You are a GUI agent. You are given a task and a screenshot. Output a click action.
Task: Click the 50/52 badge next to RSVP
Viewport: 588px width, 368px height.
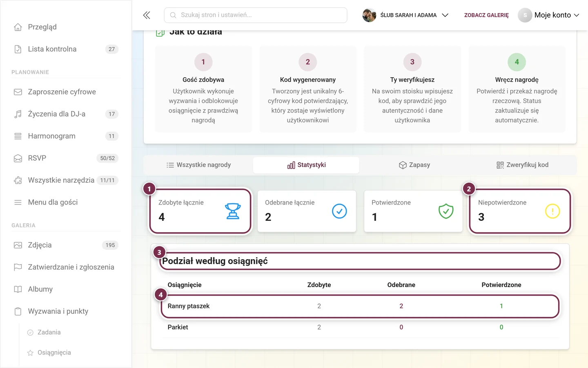pos(107,158)
